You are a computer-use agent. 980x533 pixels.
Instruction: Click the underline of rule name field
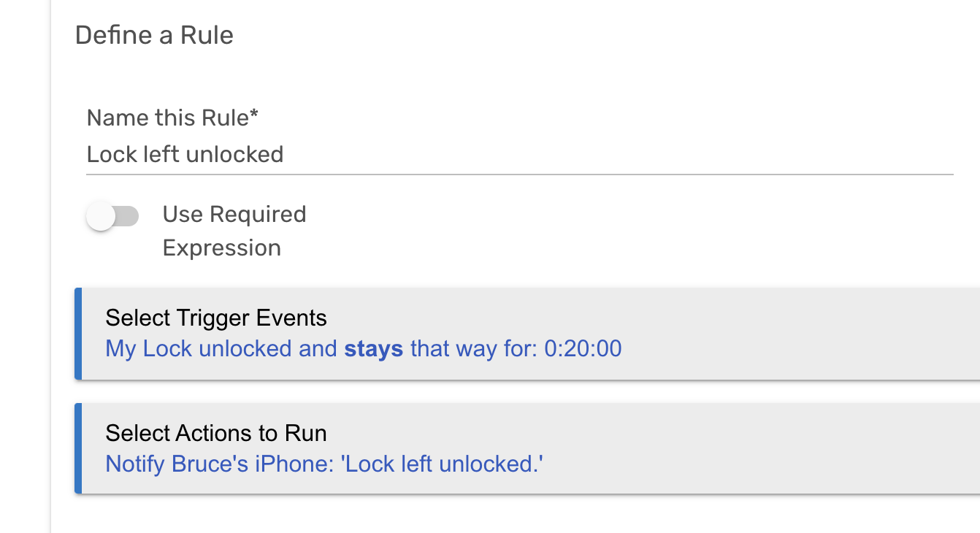[511, 174]
